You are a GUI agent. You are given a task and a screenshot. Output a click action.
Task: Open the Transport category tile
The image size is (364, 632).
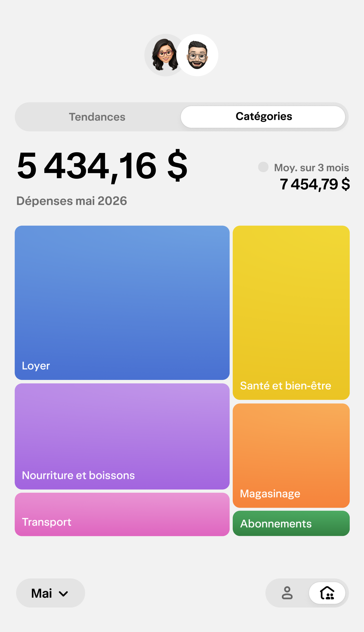122,514
